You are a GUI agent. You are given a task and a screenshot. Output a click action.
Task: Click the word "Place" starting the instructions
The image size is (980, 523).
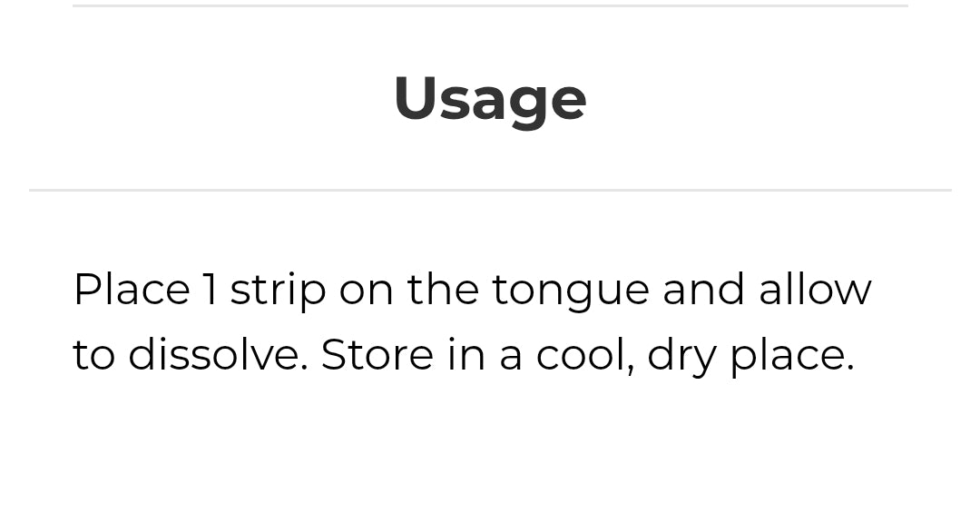[132, 291]
